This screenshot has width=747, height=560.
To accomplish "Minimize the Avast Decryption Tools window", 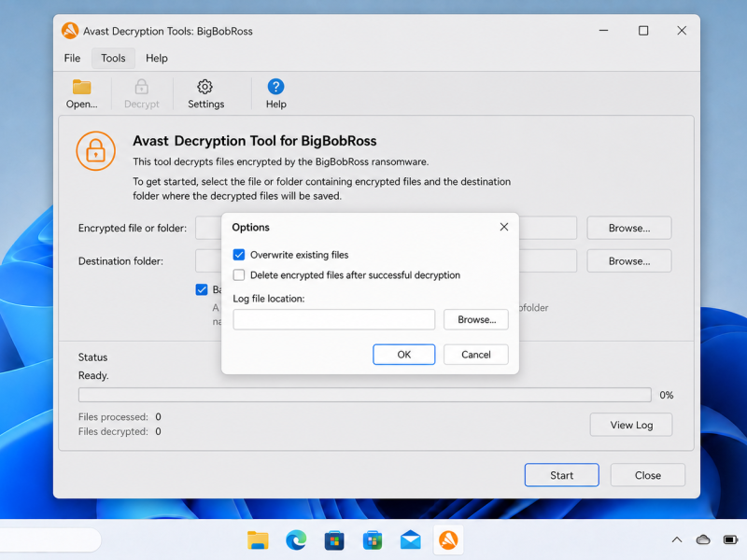I will point(603,31).
